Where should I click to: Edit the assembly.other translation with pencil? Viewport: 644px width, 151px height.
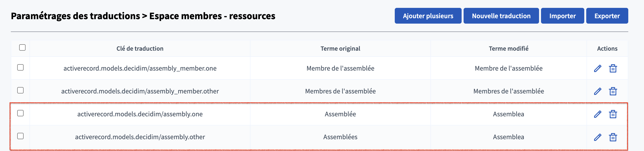click(598, 137)
